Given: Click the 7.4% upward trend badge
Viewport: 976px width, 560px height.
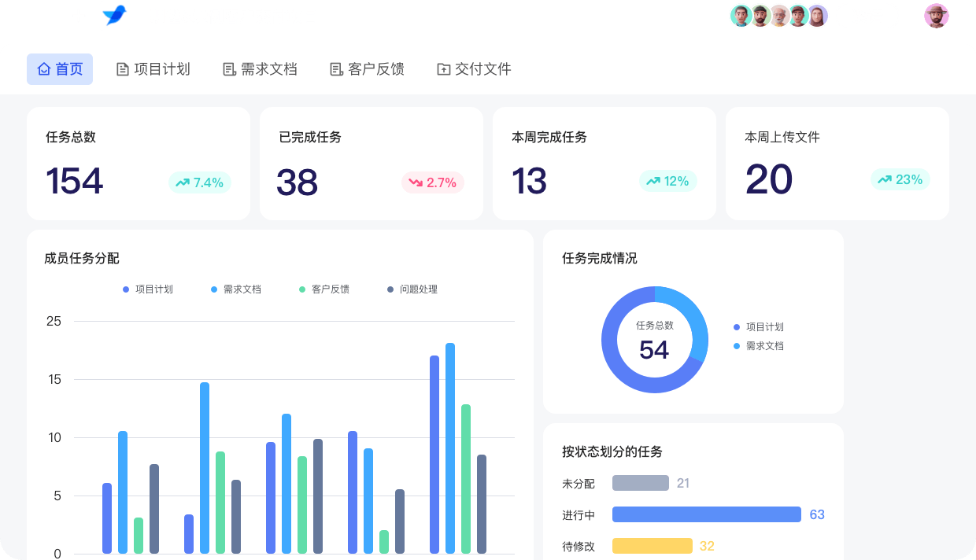Looking at the screenshot, I should click(200, 182).
